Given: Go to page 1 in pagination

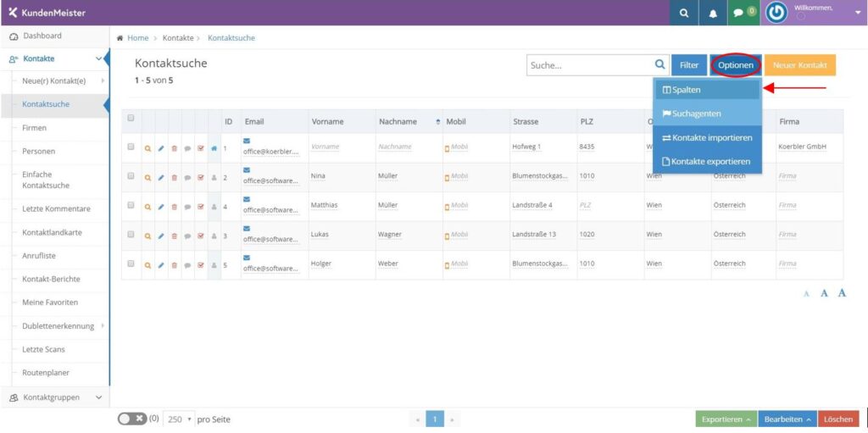Looking at the screenshot, I should pos(435,419).
